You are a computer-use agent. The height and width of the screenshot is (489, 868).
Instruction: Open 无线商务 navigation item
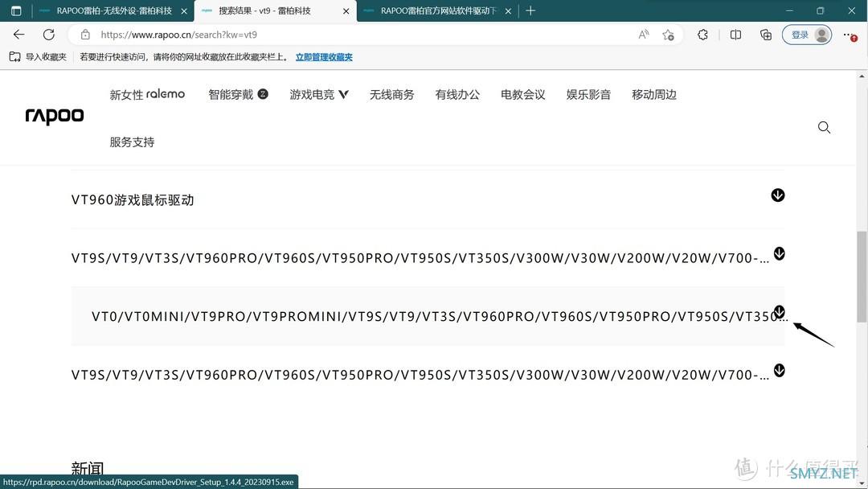[x=392, y=95]
